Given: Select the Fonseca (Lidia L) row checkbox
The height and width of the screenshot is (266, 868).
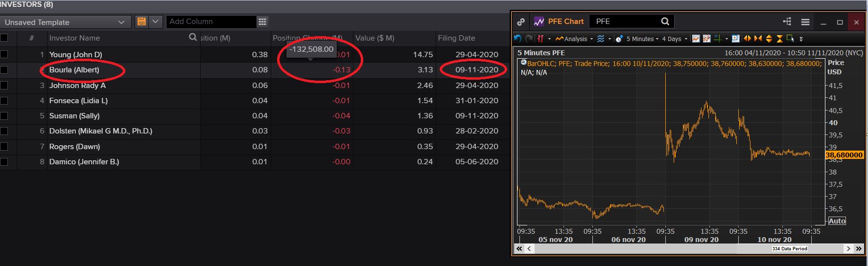Looking at the screenshot, I should pos(4,100).
